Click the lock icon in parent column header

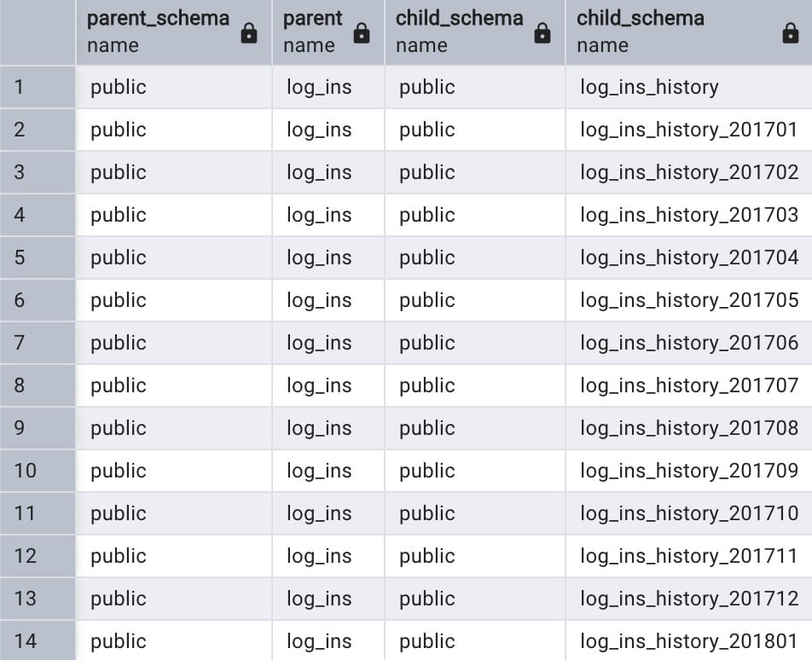[x=362, y=33]
